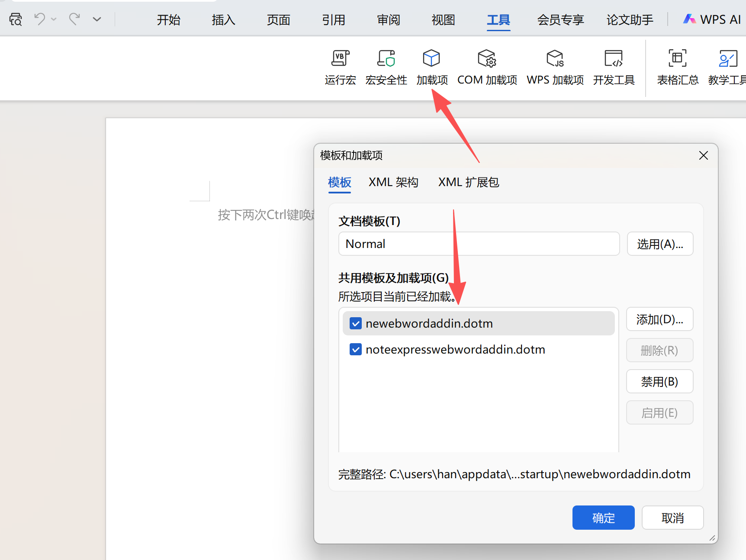Click the 启用(E) button
The image size is (746, 560).
(x=660, y=412)
